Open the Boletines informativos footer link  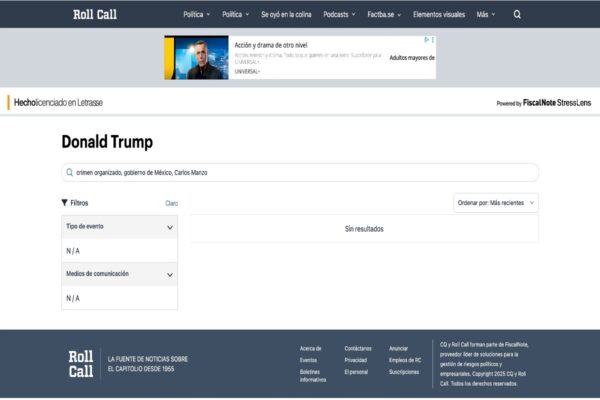[x=313, y=376]
